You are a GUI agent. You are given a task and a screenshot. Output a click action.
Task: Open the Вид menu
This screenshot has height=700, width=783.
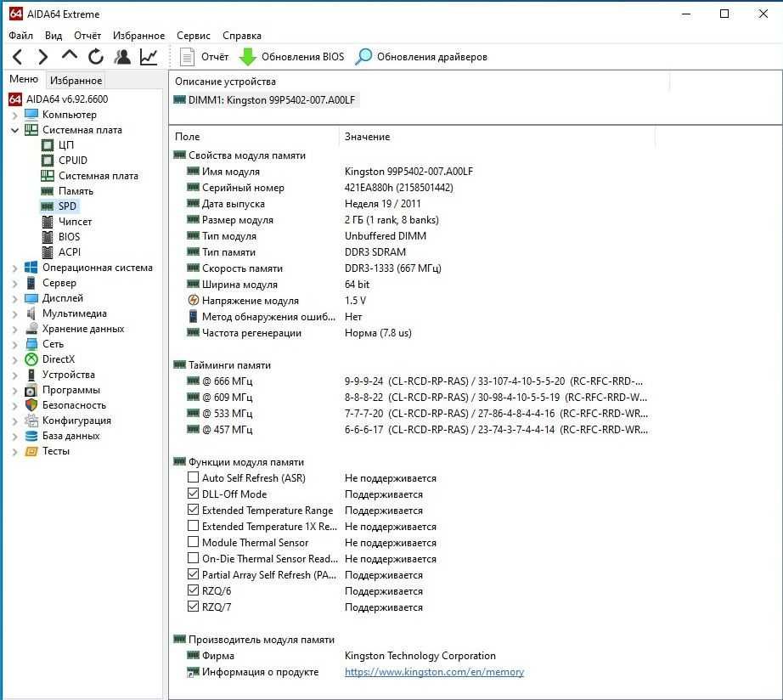pyautogui.click(x=54, y=36)
